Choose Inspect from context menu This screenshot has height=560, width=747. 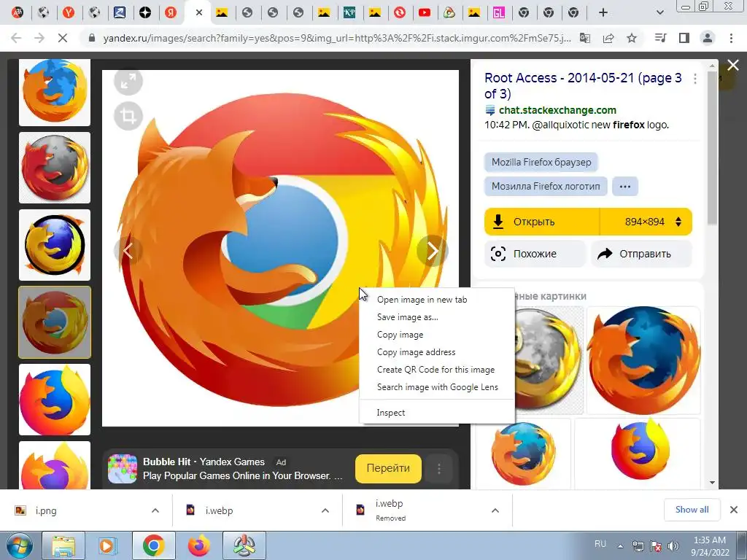tap(437, 413)
